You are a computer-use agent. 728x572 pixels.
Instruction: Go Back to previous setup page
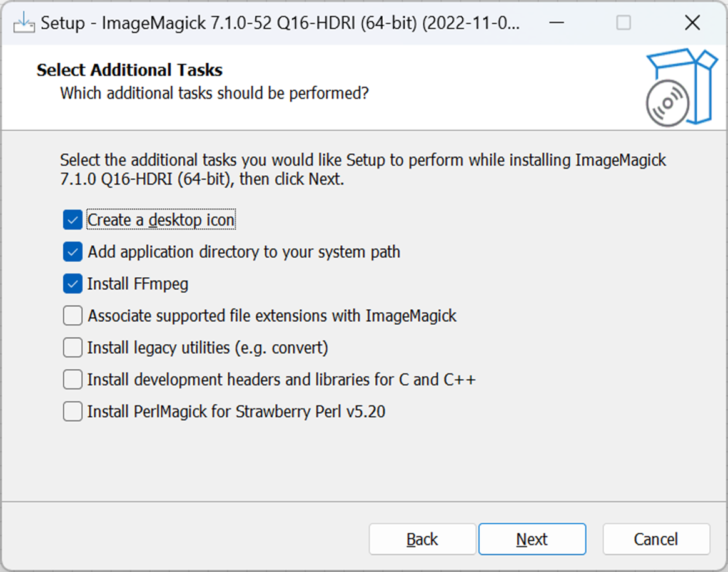(x=423, y=539)
